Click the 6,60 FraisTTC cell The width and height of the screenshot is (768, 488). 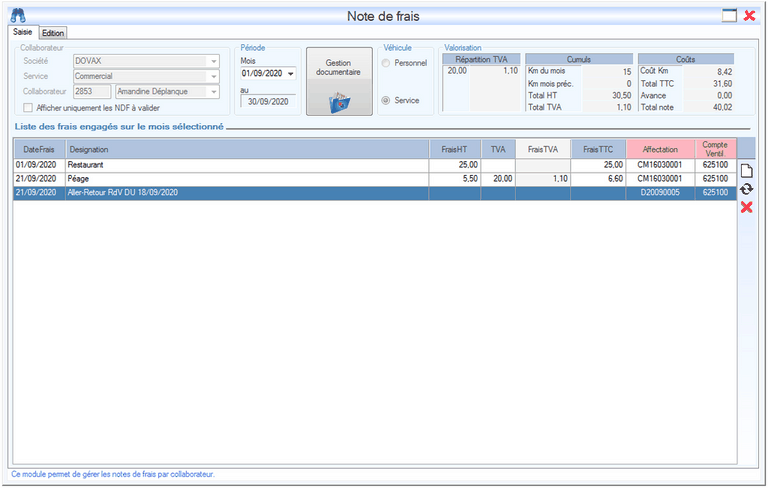pos(598,179)
